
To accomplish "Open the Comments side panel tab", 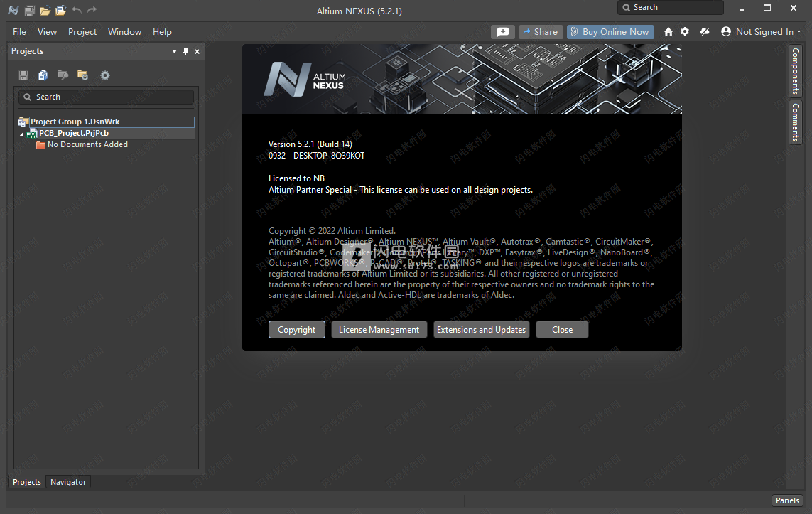I will [x=796, y=122].
